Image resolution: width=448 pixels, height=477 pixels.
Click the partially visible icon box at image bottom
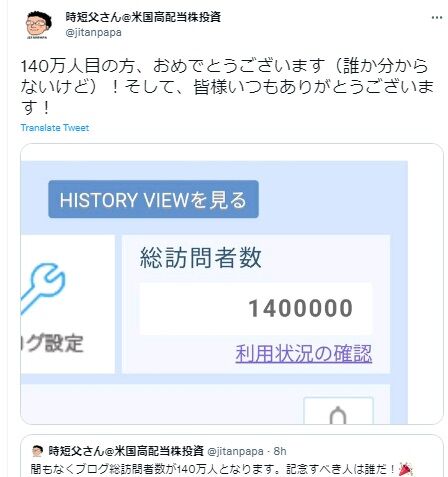[x=338, y=411]
